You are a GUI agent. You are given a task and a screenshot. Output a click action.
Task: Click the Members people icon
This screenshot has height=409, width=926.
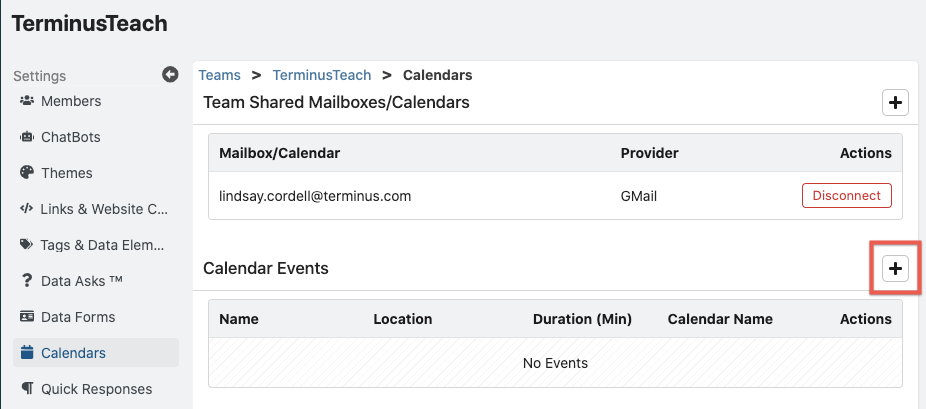(x=27, y=101)
